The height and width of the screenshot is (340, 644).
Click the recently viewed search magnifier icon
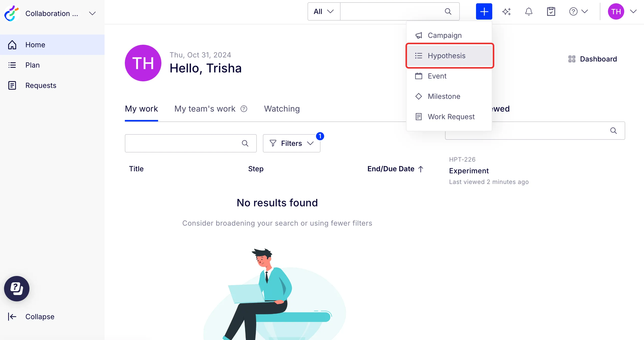click(614, 131)
